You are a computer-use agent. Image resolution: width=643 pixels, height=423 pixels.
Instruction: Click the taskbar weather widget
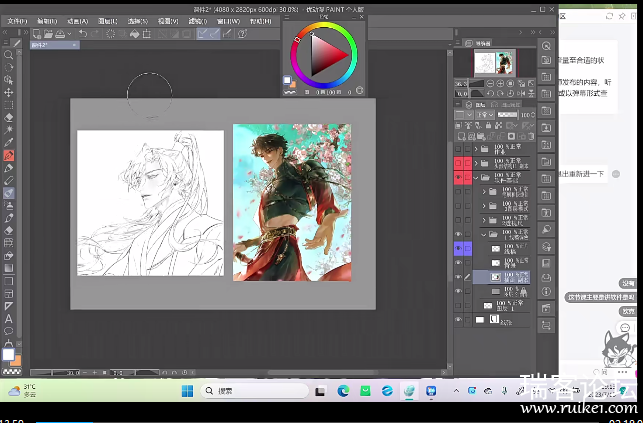click(x=23, y=390)
